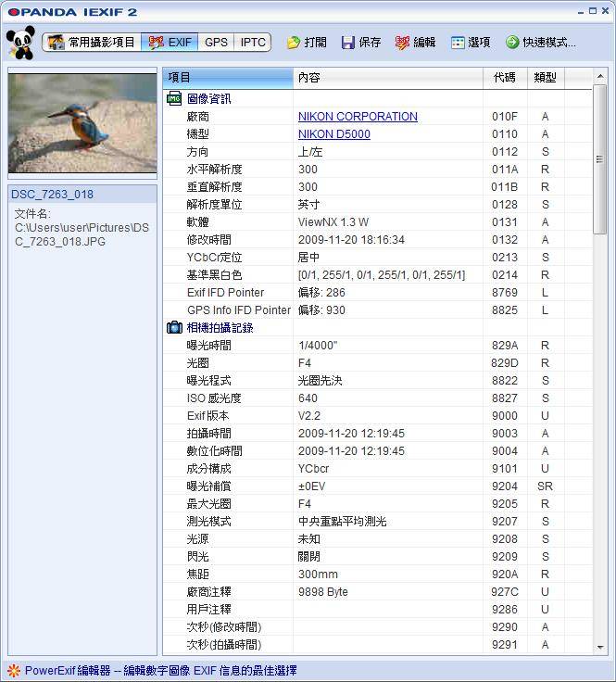This screenshot has width=616, height=682.
Task: Collapse the 相機拍攝記錄 group
Action: coord(220,327)
